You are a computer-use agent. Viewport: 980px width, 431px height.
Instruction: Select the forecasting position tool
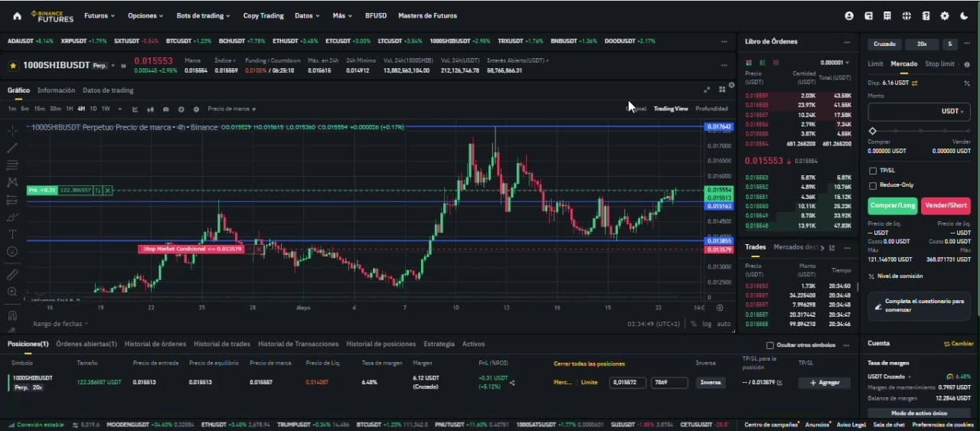click(x=12, y=200)
